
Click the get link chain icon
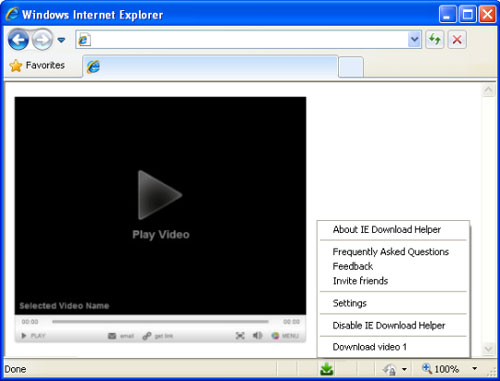point(147,336)
